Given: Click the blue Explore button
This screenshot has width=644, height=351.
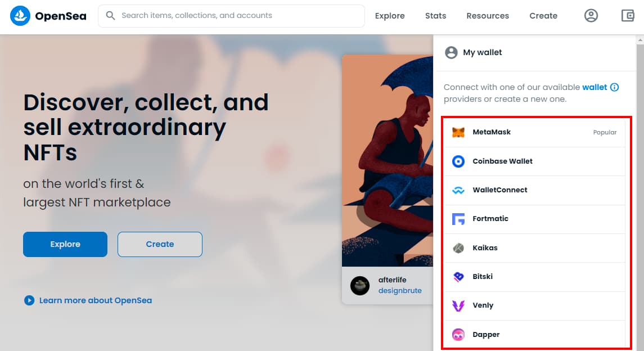Looking at the screenshot, I should click(x=65, y=244).
